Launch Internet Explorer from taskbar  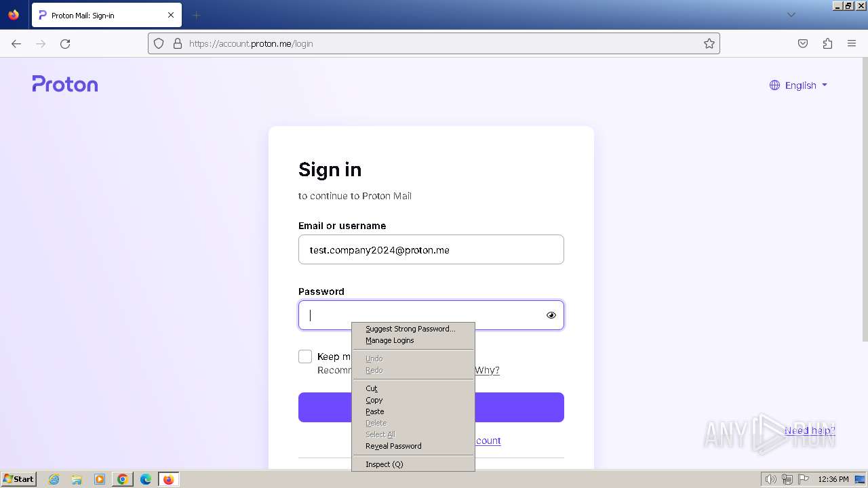pyautogui.click(x=54, y=479)
